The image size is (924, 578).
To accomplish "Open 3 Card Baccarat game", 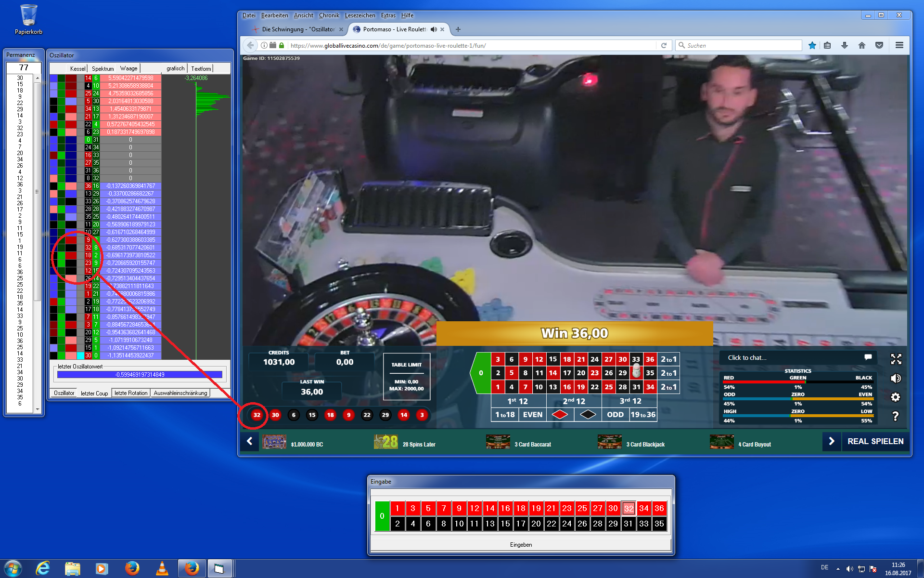I will point(519,442).
